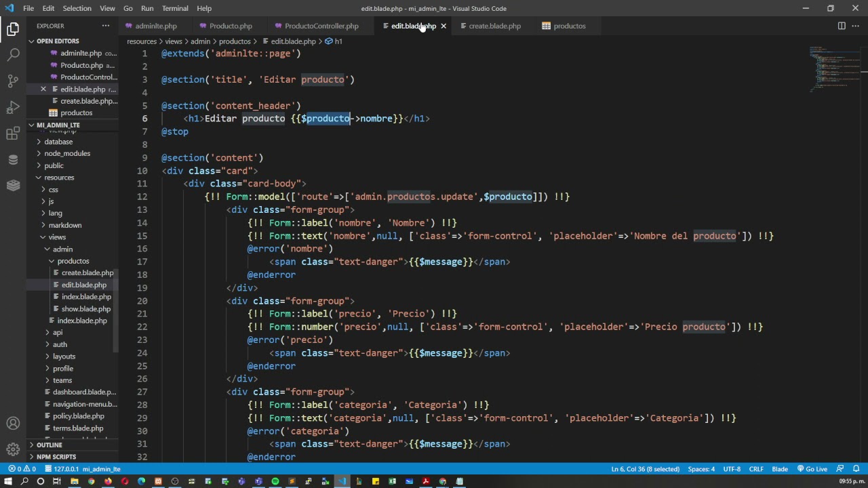Collapse the MI_ADMIN_LTE folder section
The image size is (868, 488).
point(58,125)
